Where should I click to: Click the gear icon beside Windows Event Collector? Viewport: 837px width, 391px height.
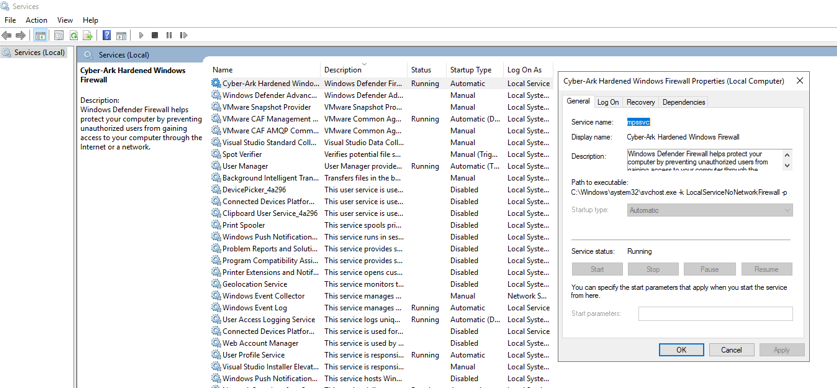[x=216, y=296]
